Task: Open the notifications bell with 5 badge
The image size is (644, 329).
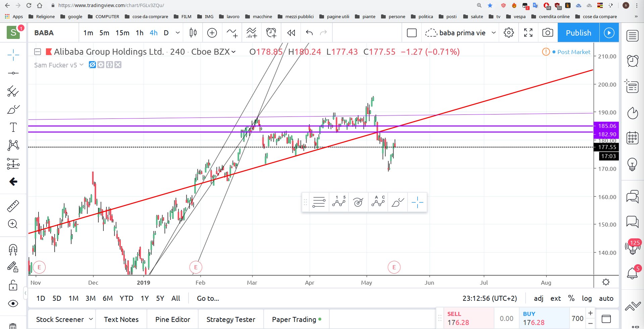Action: pos(632,273)
